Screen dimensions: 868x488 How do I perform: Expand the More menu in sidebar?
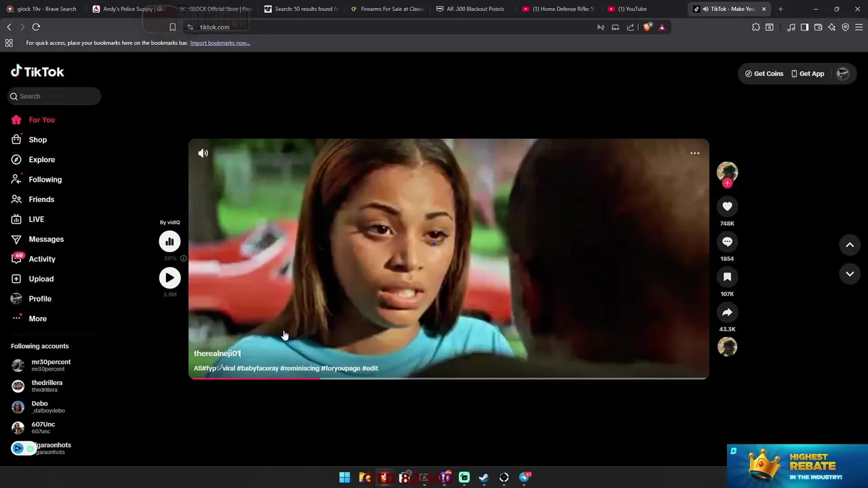[x=28, y=319]
